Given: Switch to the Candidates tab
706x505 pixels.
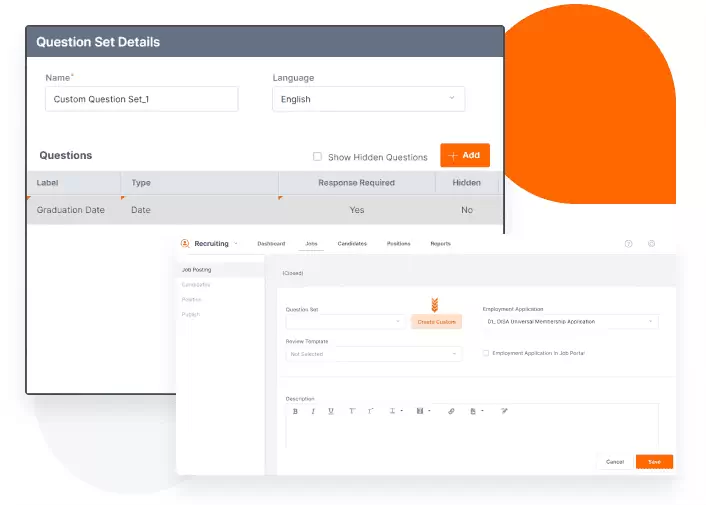Looking at the screenshot, I should (352, 244).
